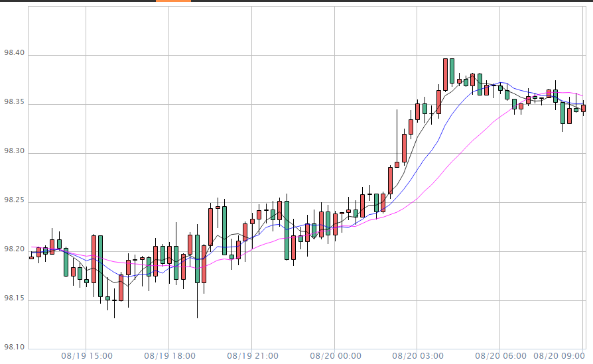Click the 98.40 price axis label

pos(15,53)
